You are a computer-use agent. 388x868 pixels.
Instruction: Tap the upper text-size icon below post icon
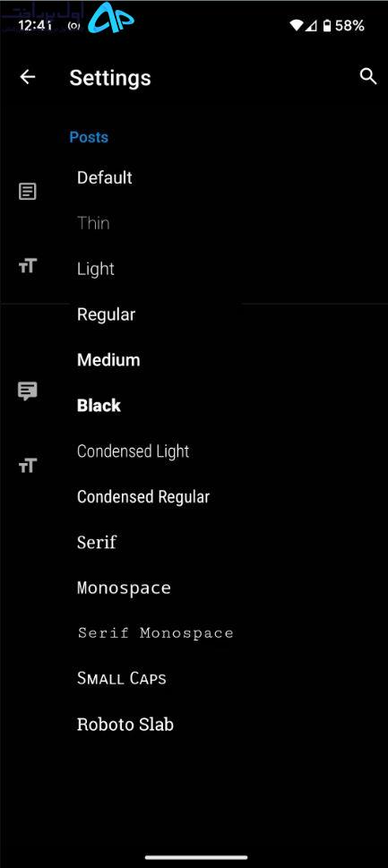(x=28, y=266)
